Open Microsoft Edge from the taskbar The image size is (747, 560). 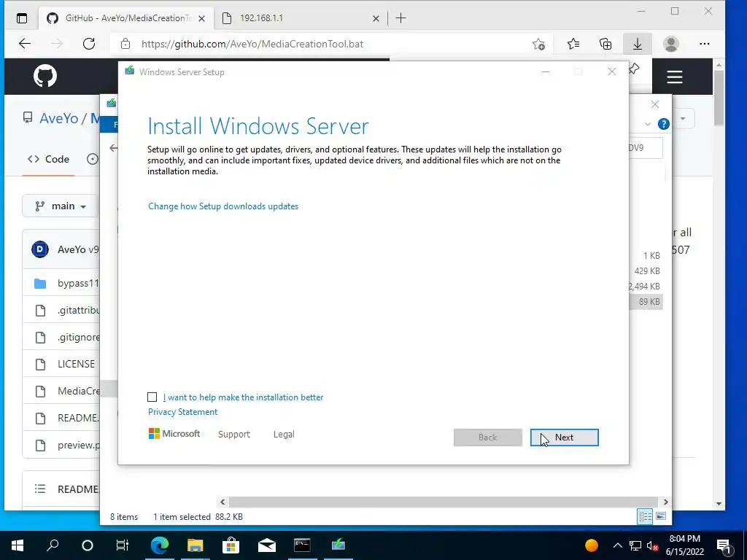point(160,545)
